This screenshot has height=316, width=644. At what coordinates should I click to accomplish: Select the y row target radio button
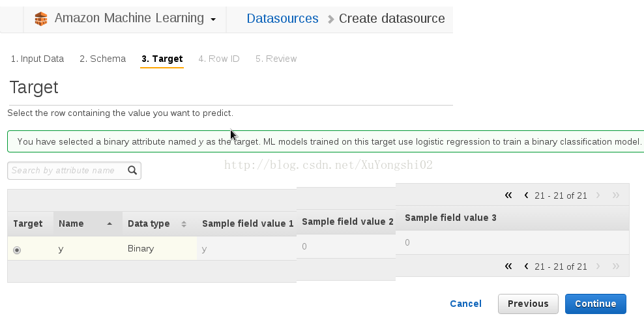(17, 250)
